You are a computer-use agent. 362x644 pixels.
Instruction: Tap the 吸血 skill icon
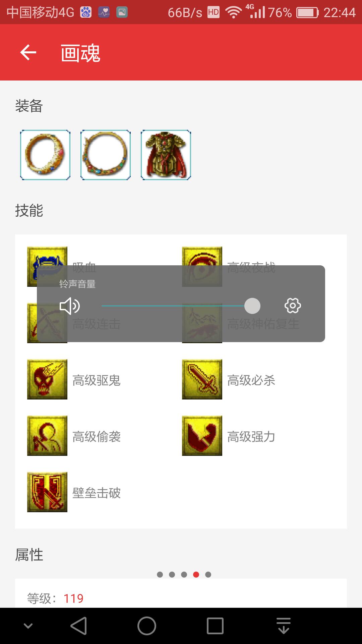point(47,267)
